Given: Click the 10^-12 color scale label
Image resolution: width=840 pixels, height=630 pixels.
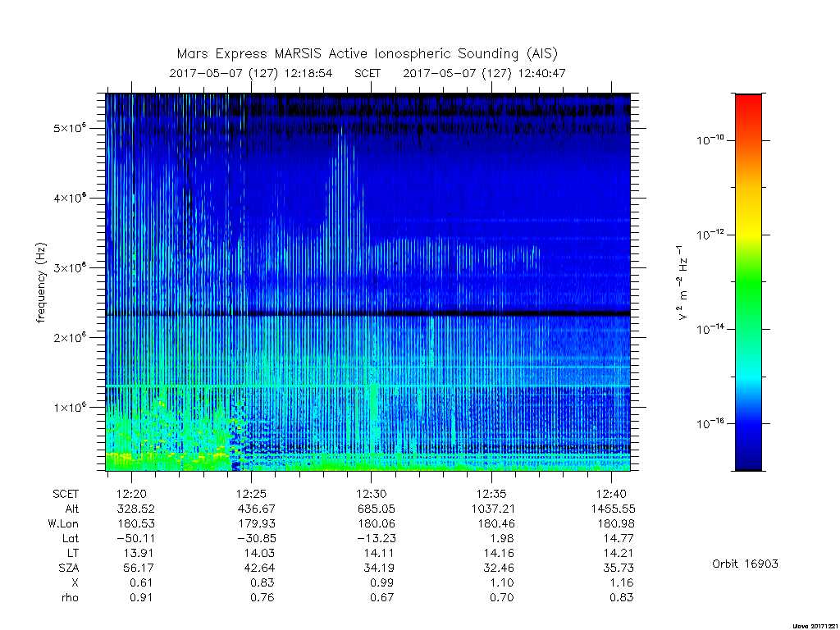Looking at the screenshot, I should tap(710, 234).
